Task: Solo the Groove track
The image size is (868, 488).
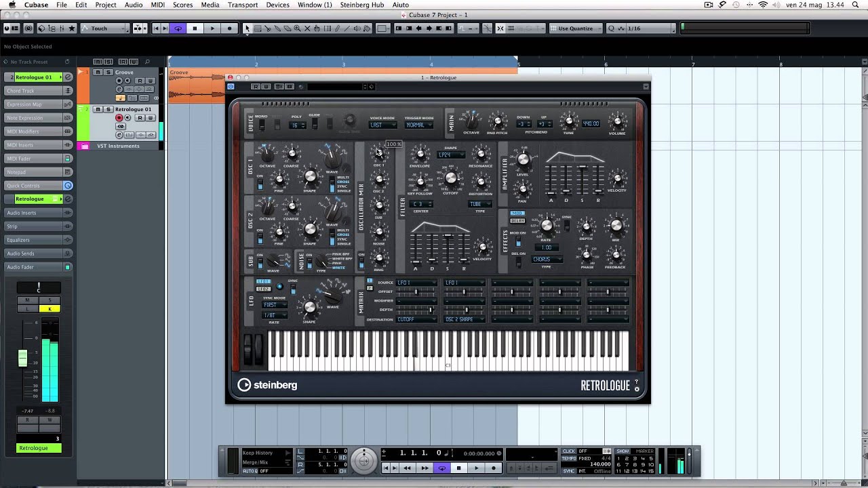Action: [108, 73]
